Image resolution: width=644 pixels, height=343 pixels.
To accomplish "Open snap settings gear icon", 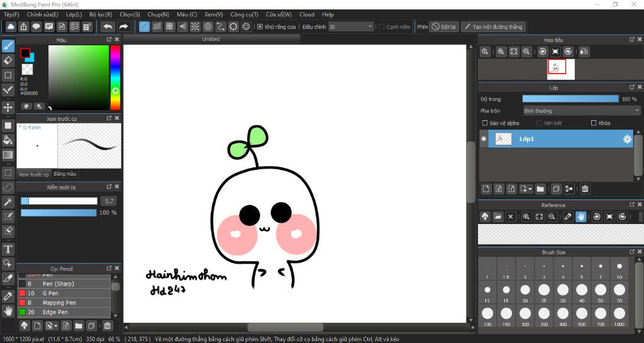I will coord(246,26).
